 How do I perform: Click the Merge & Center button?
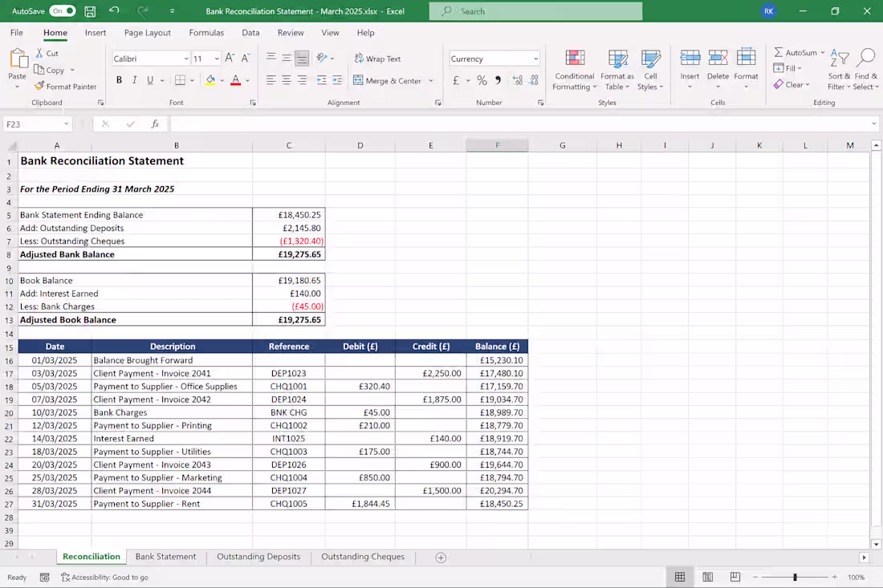point(388,80)
